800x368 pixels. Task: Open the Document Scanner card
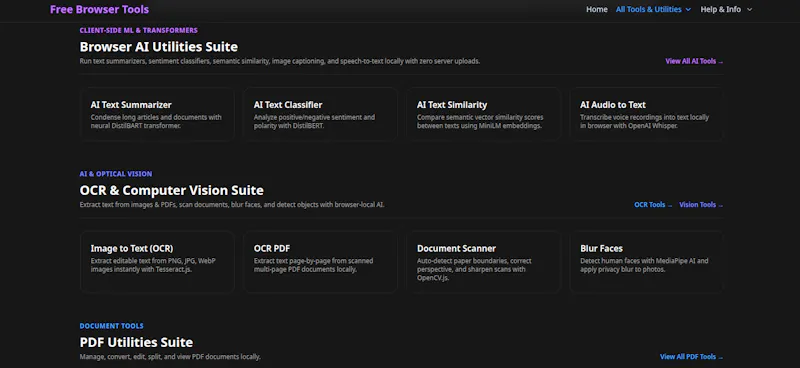484,262
